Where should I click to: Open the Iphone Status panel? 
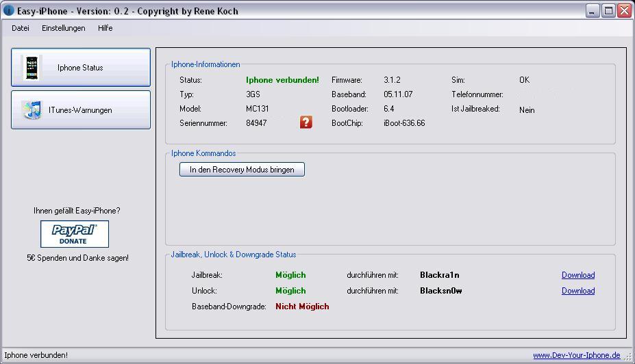coord(81,68)
